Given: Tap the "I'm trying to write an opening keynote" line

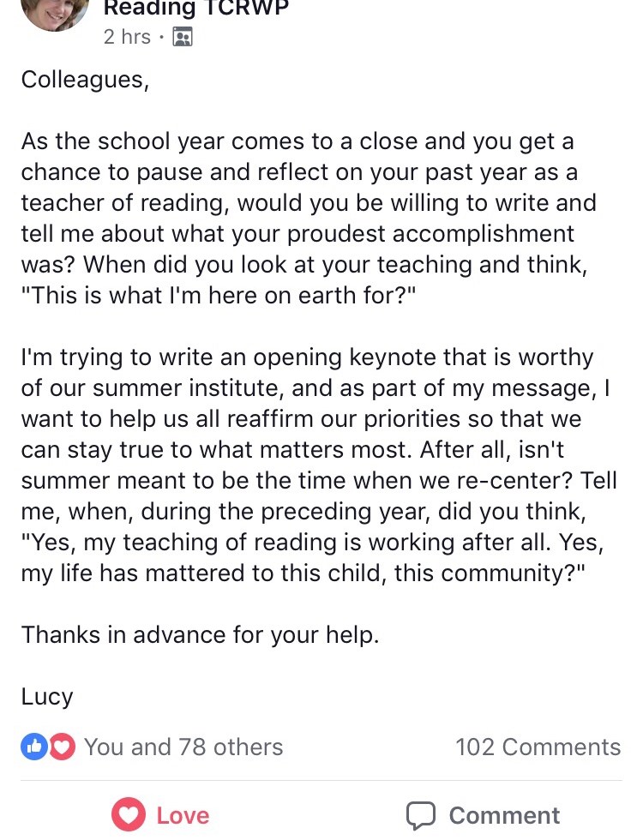Looking at the screenshot, I should coord(307,357).
